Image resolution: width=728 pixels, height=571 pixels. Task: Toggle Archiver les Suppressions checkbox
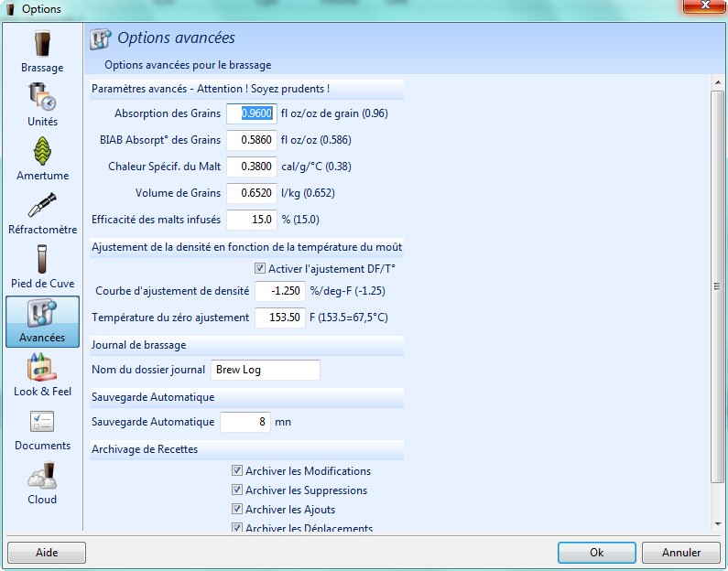237,490
